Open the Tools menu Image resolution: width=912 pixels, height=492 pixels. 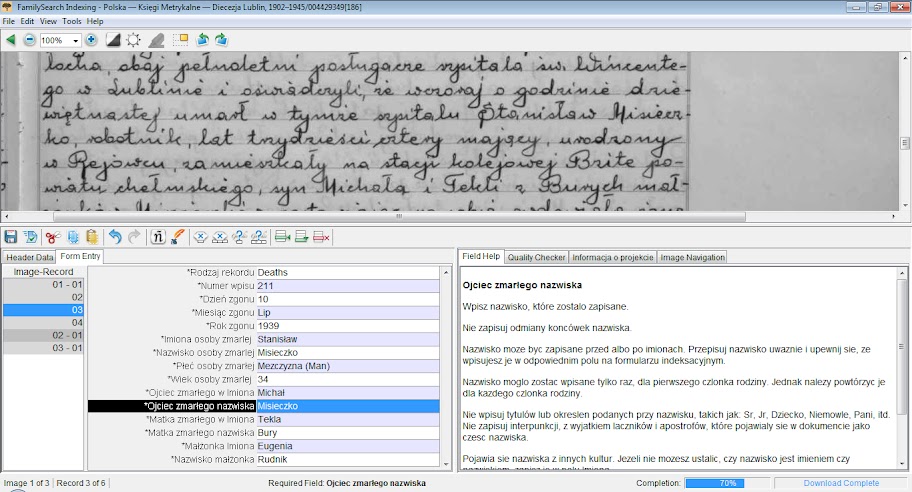pyautogui.click(x=72, y=21)
